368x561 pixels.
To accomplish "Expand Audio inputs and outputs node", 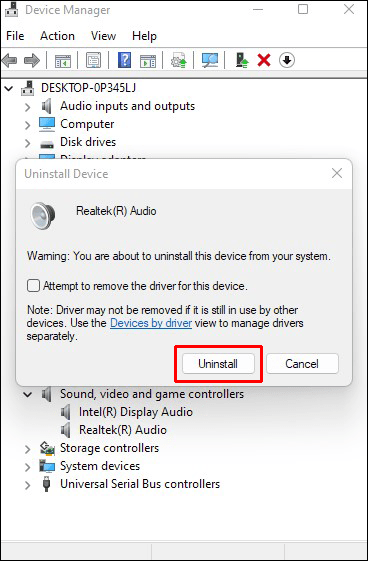I will [28, 107].
